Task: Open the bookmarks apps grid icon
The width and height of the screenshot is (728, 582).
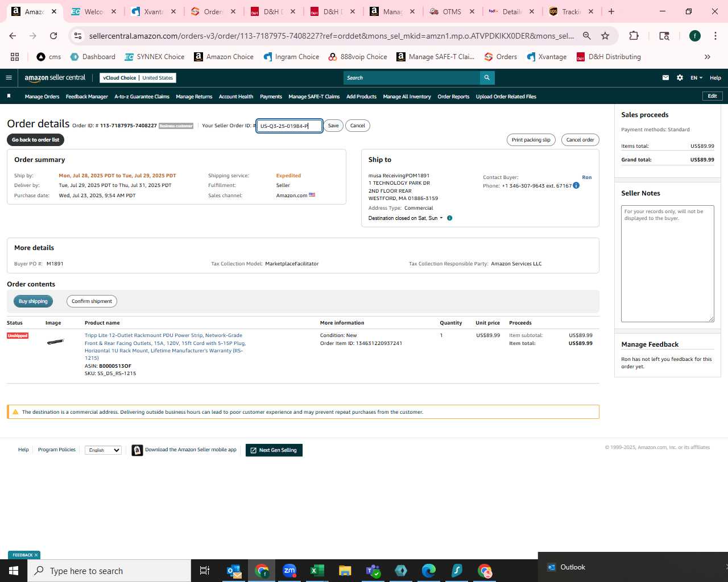Action: tap(15, 57)
